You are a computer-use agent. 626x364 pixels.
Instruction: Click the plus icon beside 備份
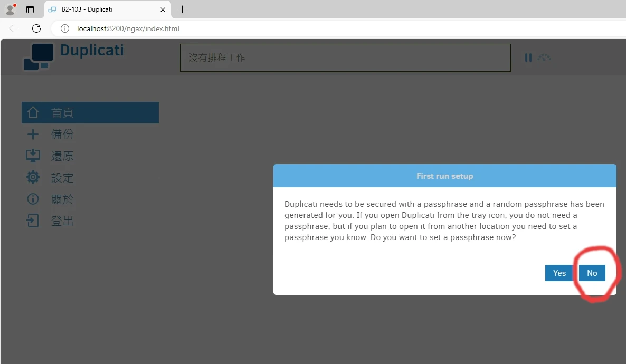pos(33,135)
